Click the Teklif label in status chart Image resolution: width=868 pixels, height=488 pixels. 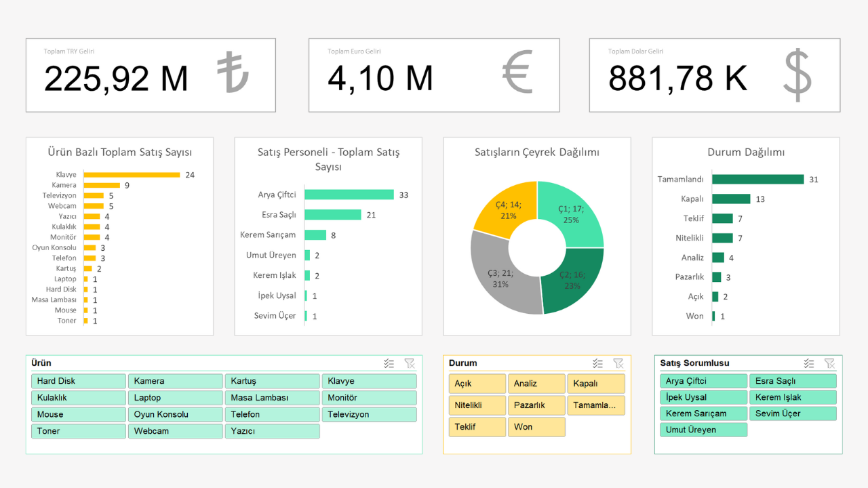pos(694,218)
